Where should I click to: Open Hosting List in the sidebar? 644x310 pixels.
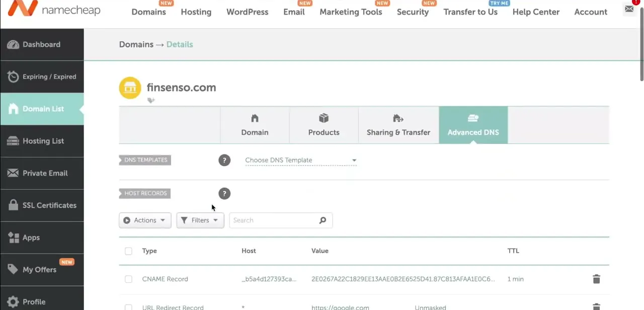tap(42, 141)
